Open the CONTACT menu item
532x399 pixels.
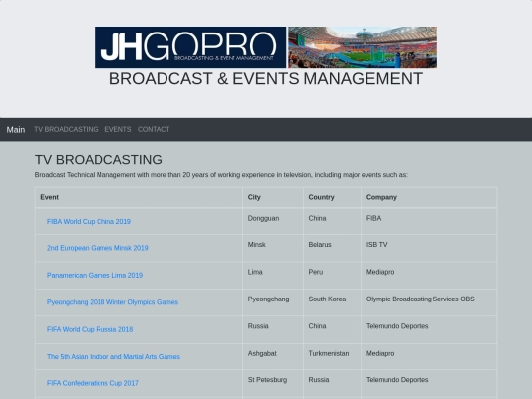click(154, 129)
